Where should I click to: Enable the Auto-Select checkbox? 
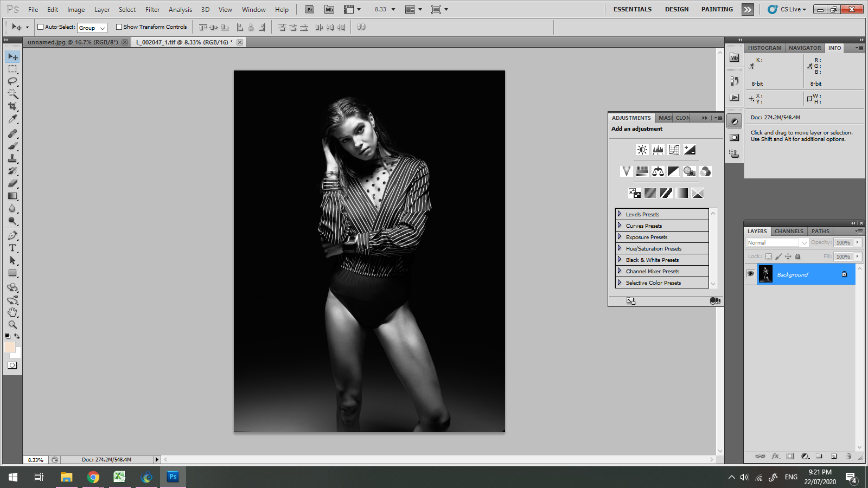tap(40, 27)
